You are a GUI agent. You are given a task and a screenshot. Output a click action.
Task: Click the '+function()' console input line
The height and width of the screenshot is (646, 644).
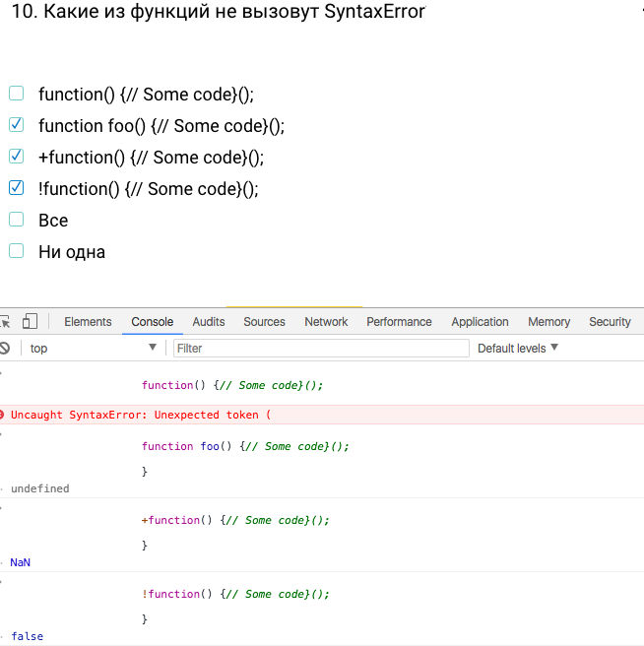pos(235,520)
